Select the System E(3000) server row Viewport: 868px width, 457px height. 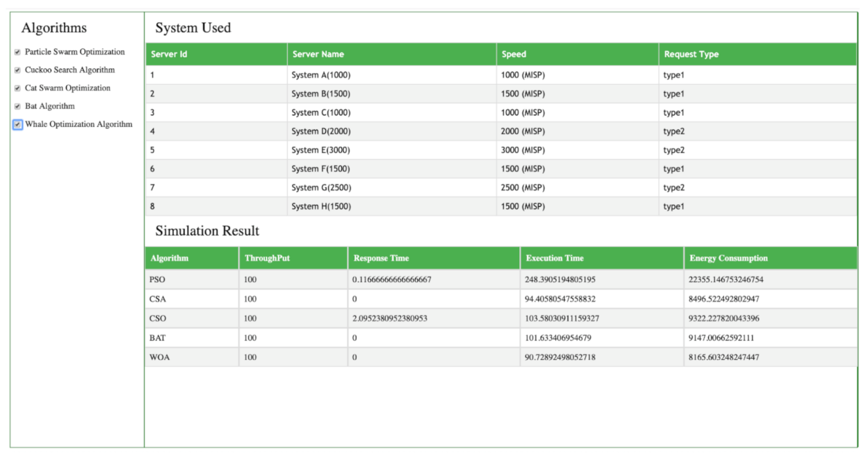(x=321, y=150)
